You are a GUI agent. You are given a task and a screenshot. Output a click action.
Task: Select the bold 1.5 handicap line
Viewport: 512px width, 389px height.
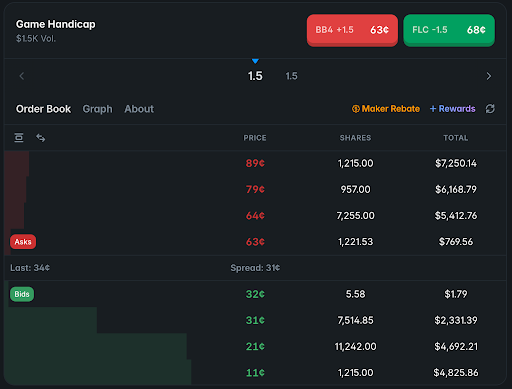pyautogui.click(x=255, y=76)
